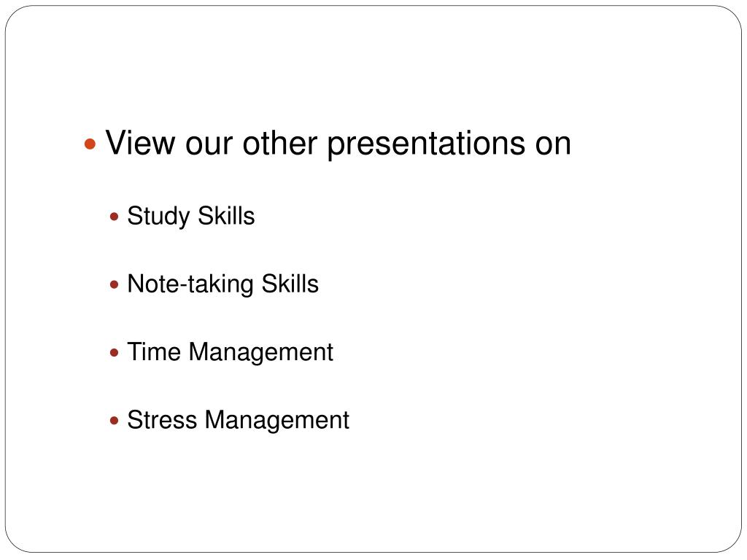The image size is (747, 560).
Task: Click the heading View our other presentations on
Action: coord(338,144)
